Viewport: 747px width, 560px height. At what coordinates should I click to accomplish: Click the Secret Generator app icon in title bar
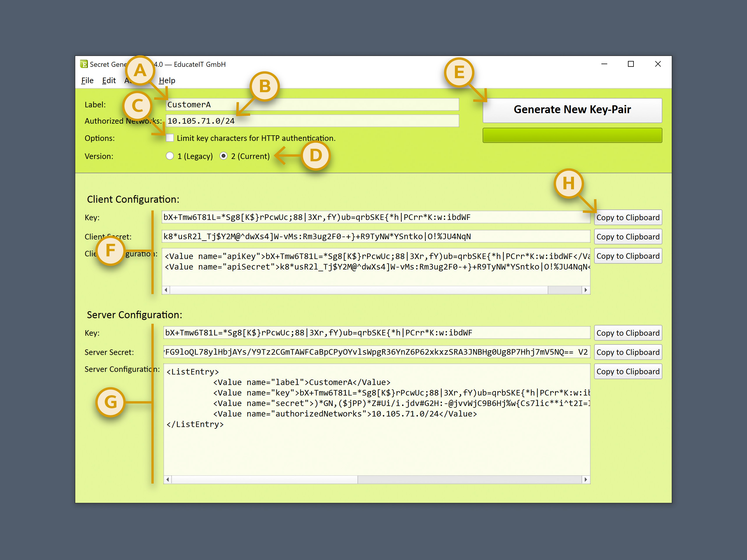pos(84,64)
